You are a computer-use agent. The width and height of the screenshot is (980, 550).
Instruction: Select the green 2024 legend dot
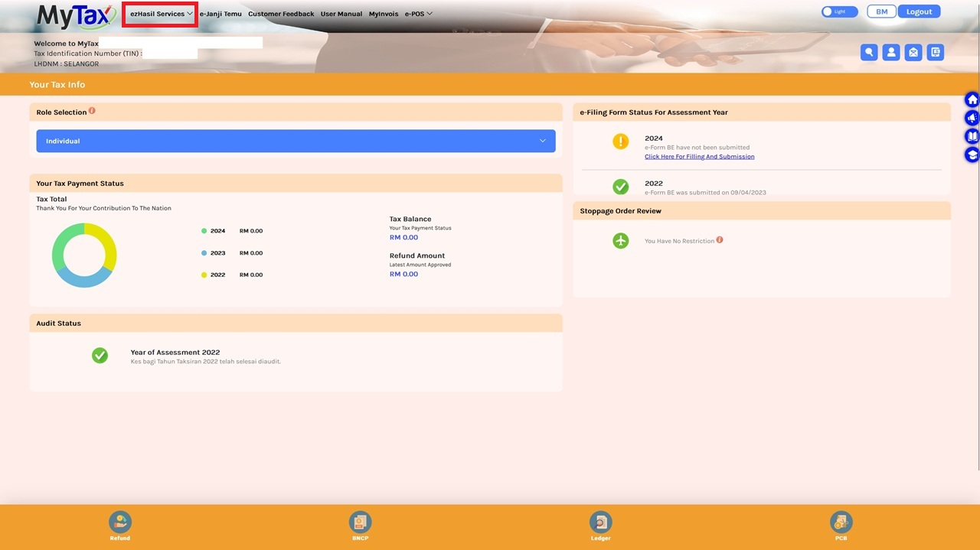click(x=204, y=231)
